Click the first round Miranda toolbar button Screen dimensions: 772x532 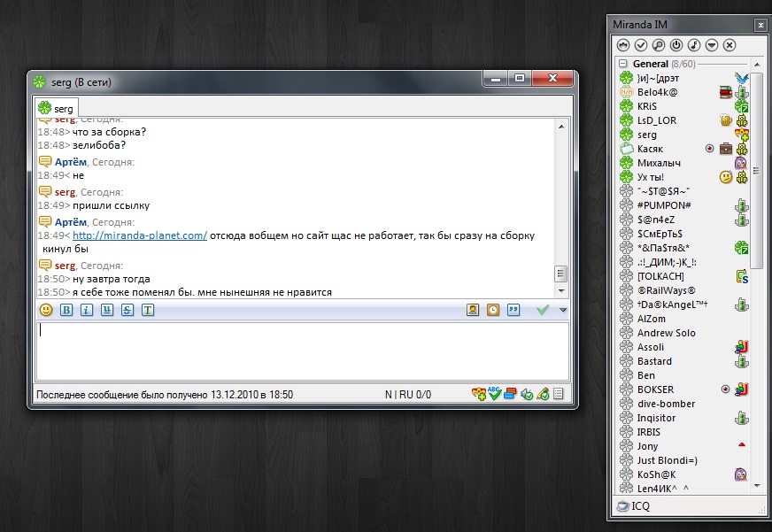click(623, 45)
